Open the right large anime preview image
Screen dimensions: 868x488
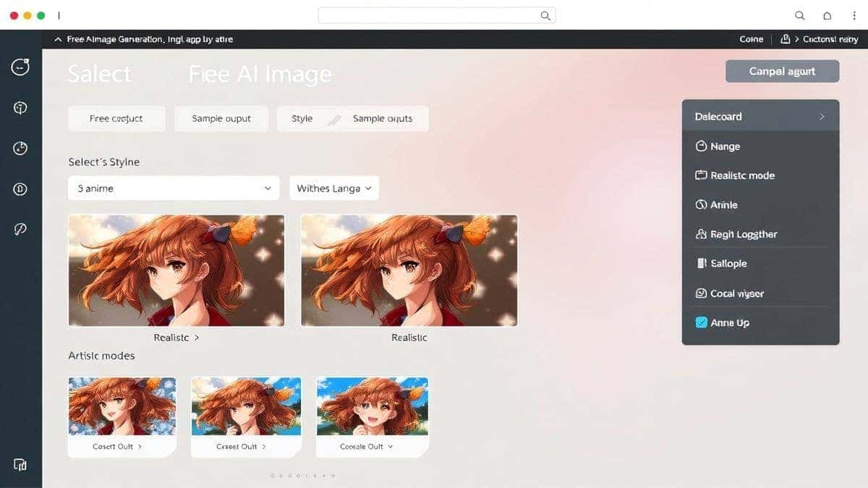click(x=409, y=270)
